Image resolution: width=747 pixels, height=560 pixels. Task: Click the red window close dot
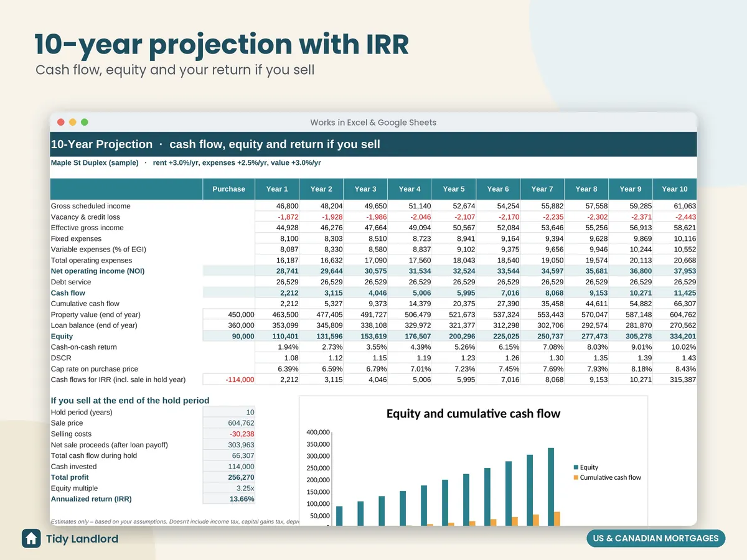(x=61, y=122)
